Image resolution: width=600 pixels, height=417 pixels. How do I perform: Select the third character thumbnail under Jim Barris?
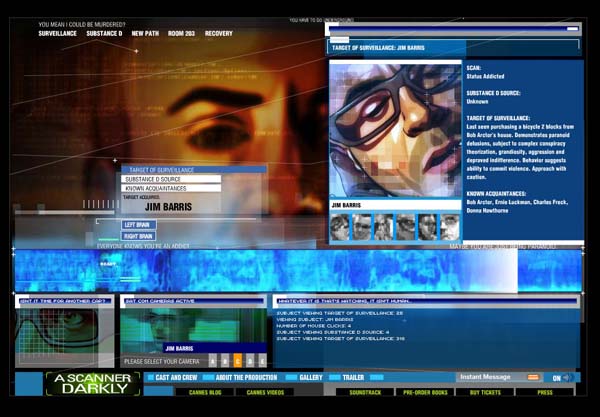coord(384,227)
